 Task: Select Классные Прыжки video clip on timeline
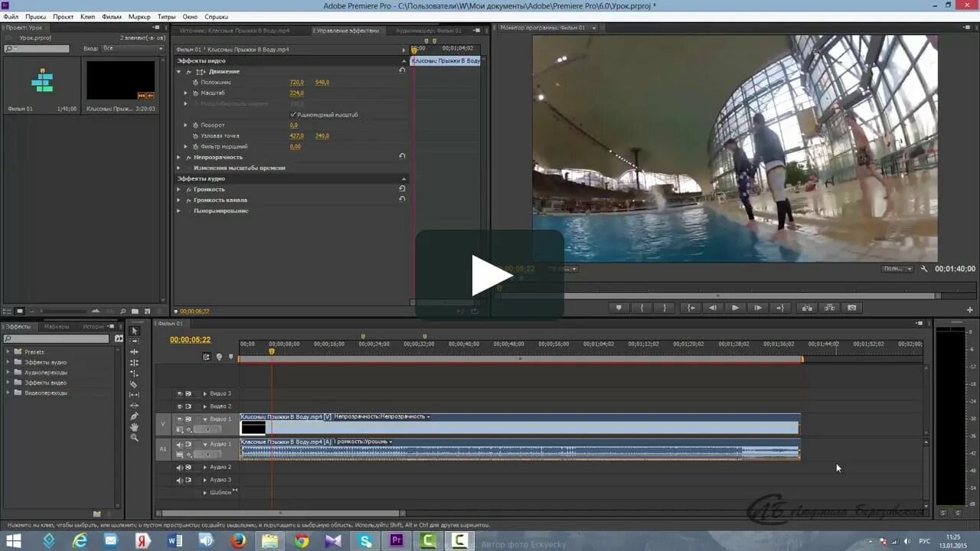tap(520, 424)
